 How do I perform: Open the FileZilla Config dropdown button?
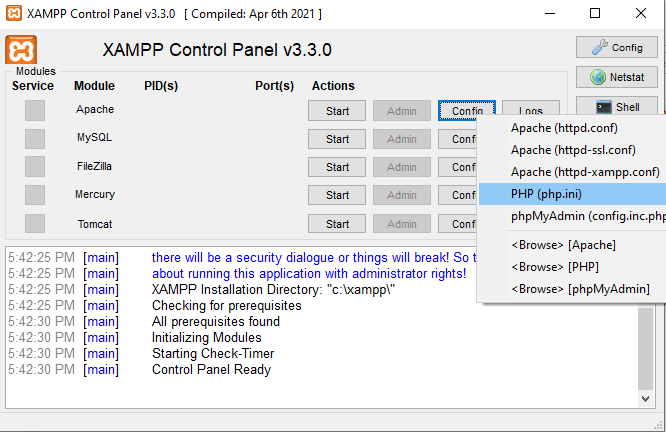(x=457, y=167)
